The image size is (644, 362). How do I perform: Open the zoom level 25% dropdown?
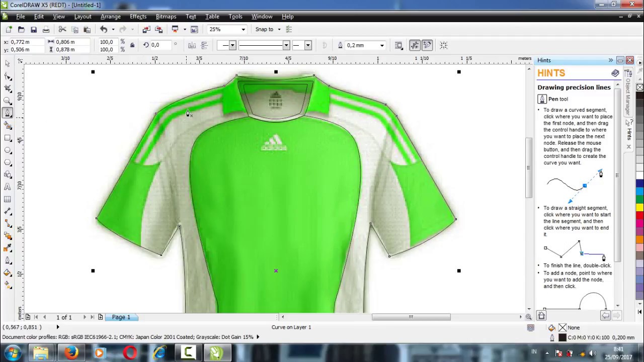click(244, 30)
